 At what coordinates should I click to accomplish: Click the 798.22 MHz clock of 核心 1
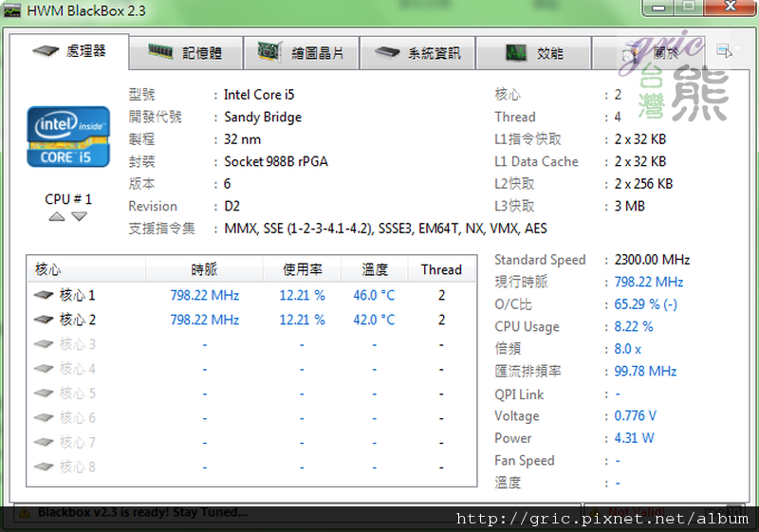[x=205, y=295]
